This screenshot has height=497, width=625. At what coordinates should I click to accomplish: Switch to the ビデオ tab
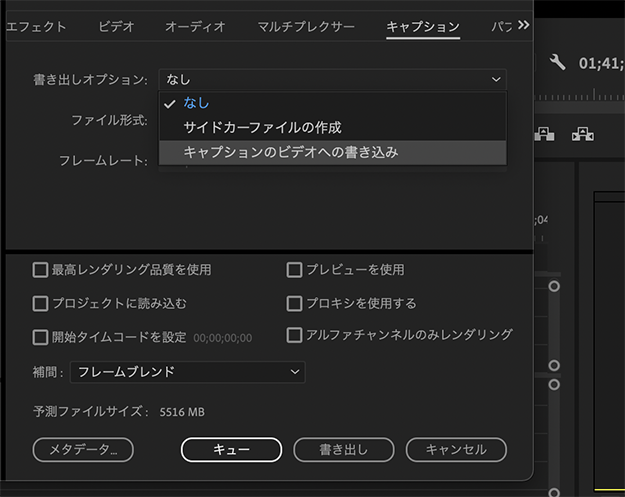(116, 27)
